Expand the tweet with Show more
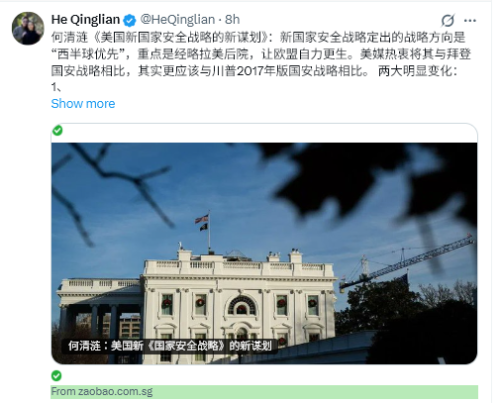The height and width of the screenshot is (403, 500). [83, 104]
